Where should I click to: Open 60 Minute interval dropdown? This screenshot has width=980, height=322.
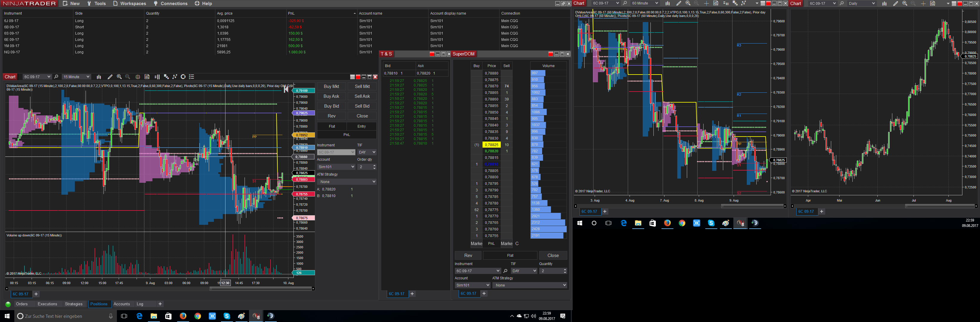645,3
